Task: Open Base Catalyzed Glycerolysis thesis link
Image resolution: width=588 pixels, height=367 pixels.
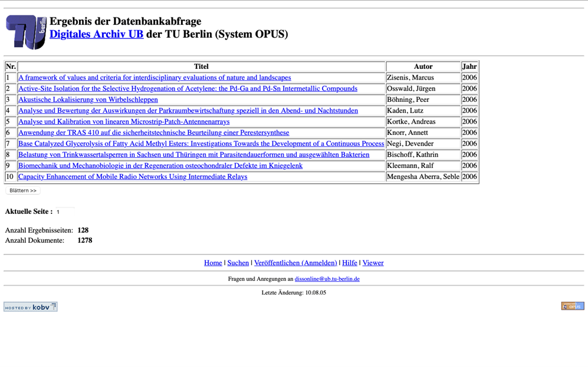Action: click(201, 143)
